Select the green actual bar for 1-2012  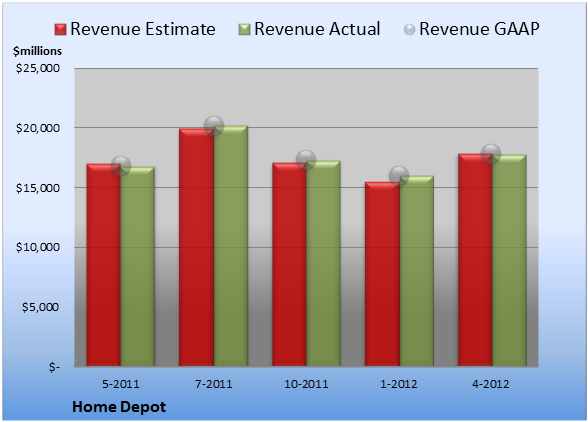click(416, 271)
